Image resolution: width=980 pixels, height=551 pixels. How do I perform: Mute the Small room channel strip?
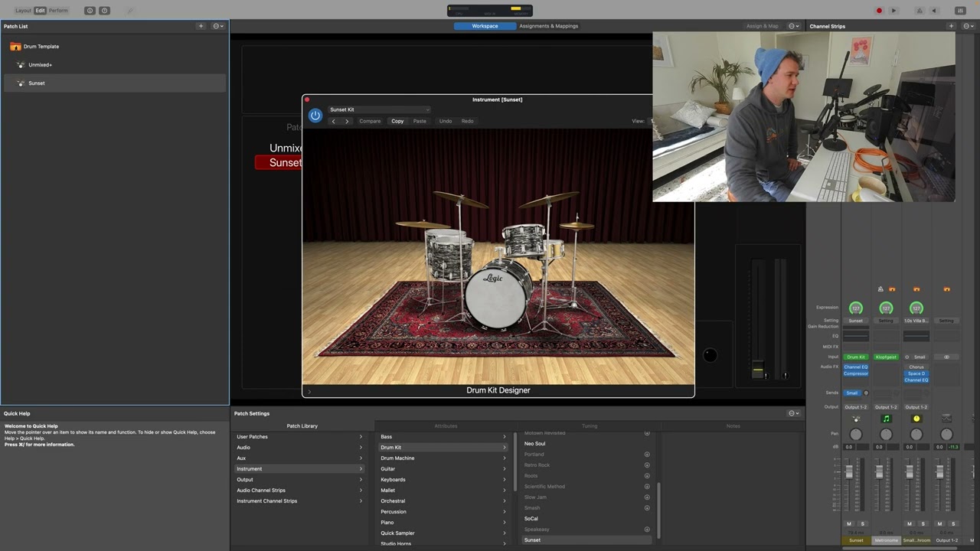click(x=910, y=523)
